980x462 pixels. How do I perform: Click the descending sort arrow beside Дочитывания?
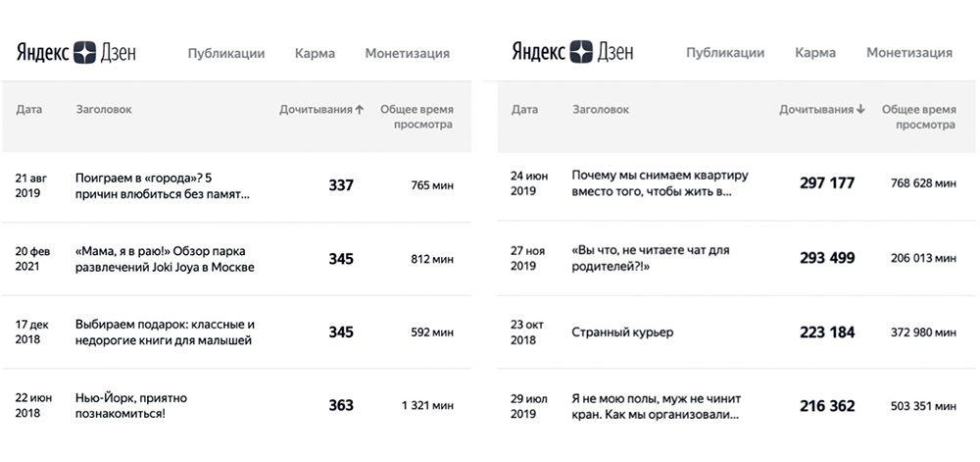point(860,110)
